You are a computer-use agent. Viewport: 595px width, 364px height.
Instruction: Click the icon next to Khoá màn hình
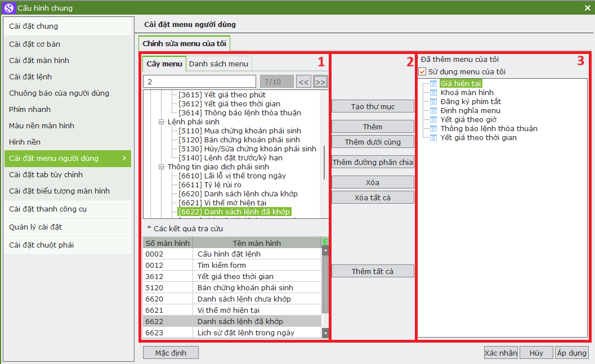point(433,93)
